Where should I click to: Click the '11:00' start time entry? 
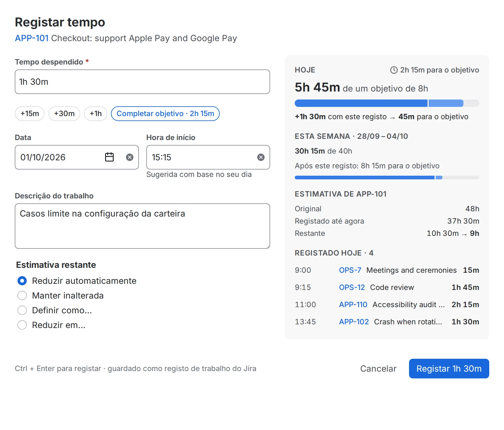(305, 305)
